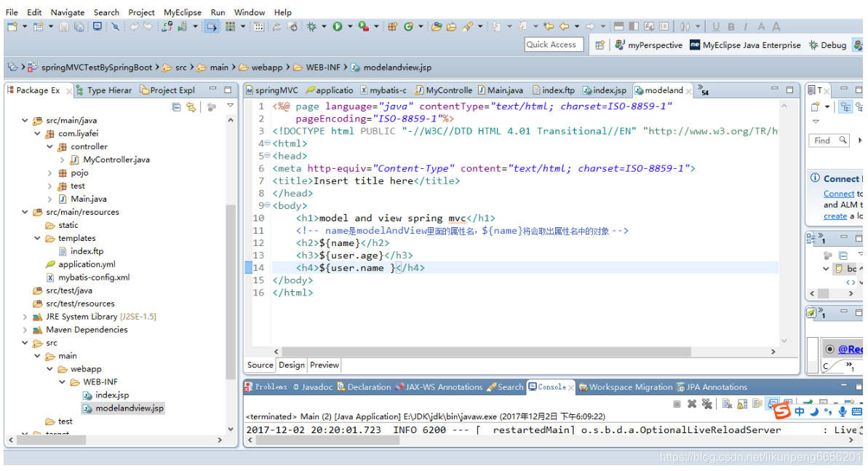
Task: Switch to the MyControlle editor tab
Action: 444,90
